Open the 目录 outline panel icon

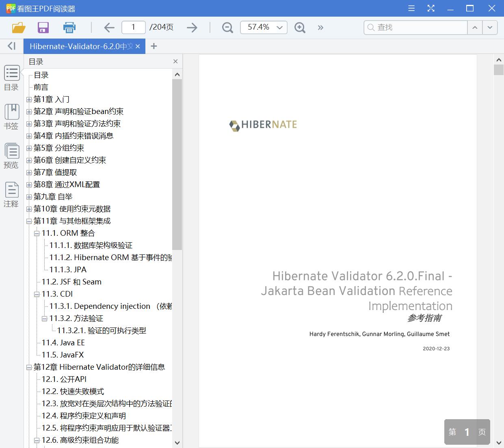pyautogui.click(x=11, y=78)
